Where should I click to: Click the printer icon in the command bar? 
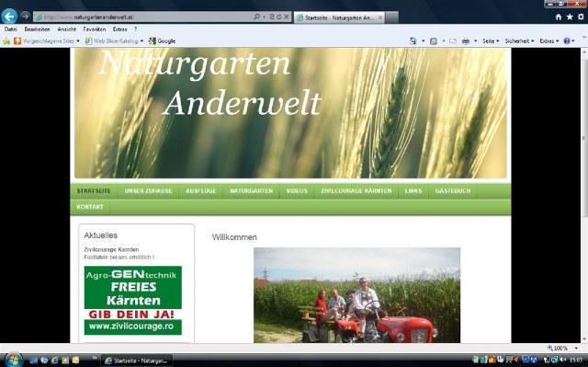point(466,41)
